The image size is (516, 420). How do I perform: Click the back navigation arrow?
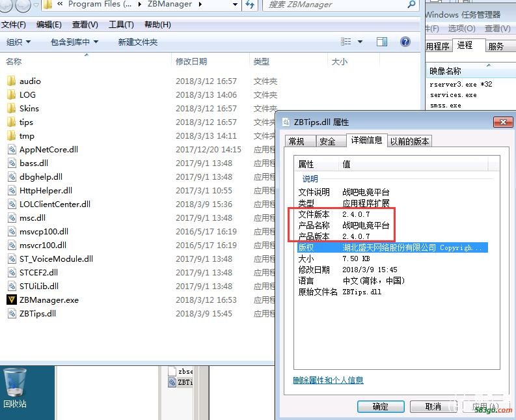[7, 5]
